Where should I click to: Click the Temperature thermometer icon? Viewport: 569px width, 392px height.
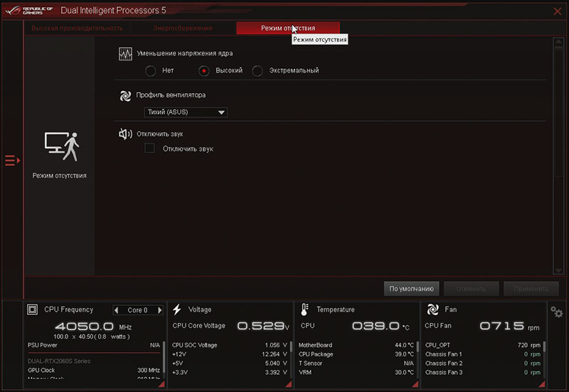[x=304, y=309]
